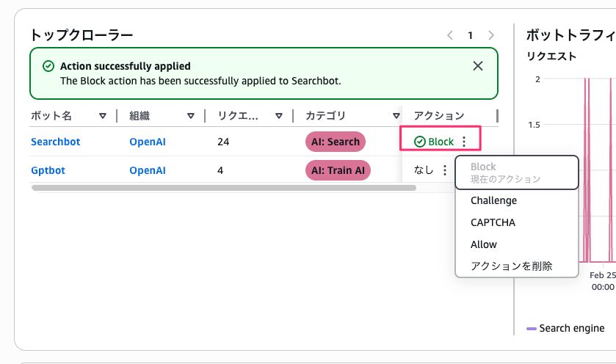Sort by ボット名 column

[103, 116]
